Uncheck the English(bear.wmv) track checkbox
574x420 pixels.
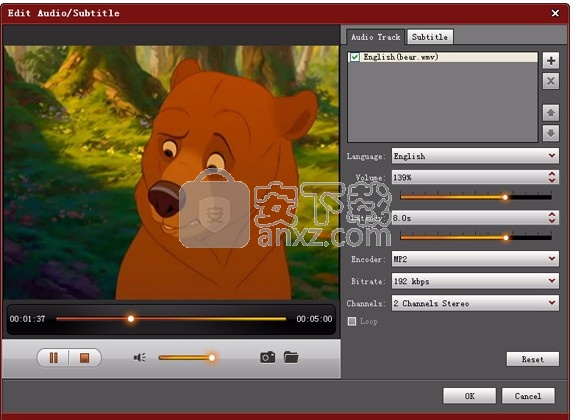(x=354, y=57)
